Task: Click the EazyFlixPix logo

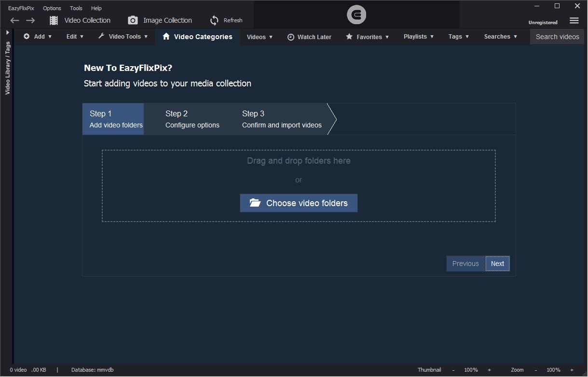Action: (356, 15)
